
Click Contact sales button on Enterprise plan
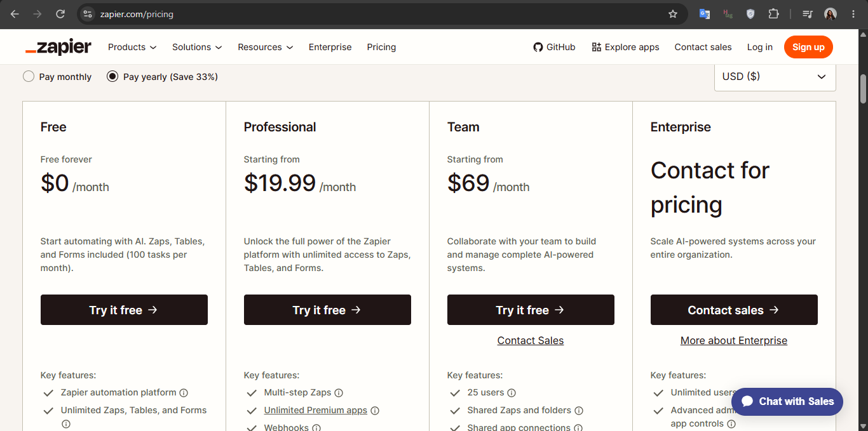(x=734, y=310)
